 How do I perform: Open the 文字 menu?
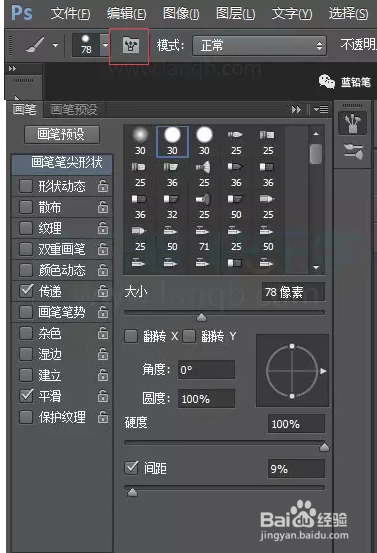(292, 14)
